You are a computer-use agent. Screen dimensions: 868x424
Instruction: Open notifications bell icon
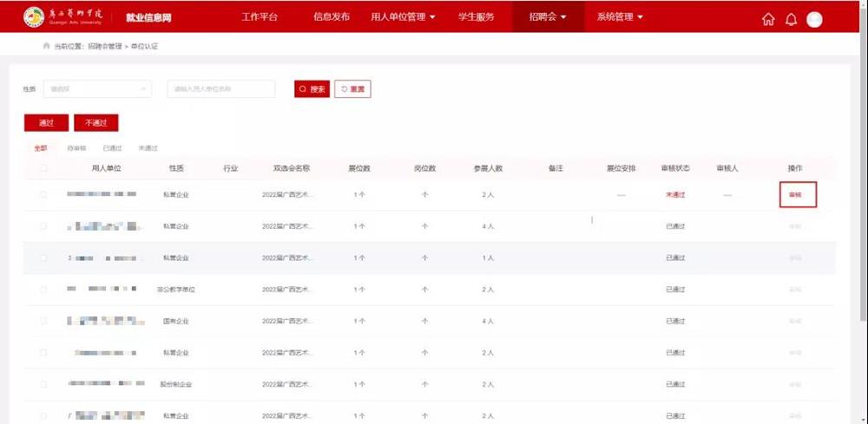pos(791,20)
